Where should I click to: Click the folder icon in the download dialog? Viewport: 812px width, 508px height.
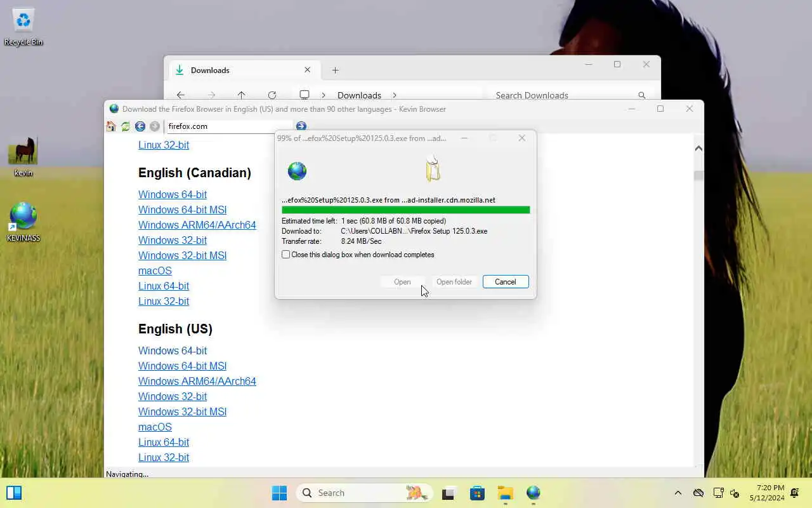click(433, 169)
